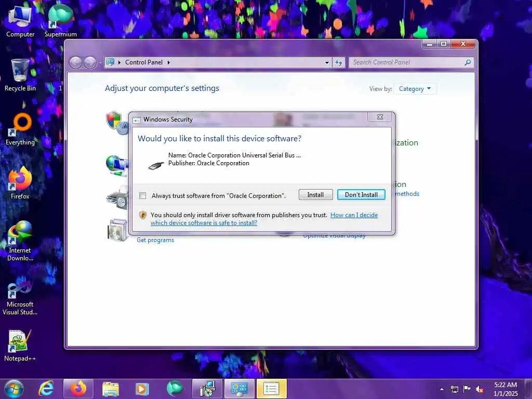
Task: Switch to the Windows Security taskbar item
Action: (271, 389)
